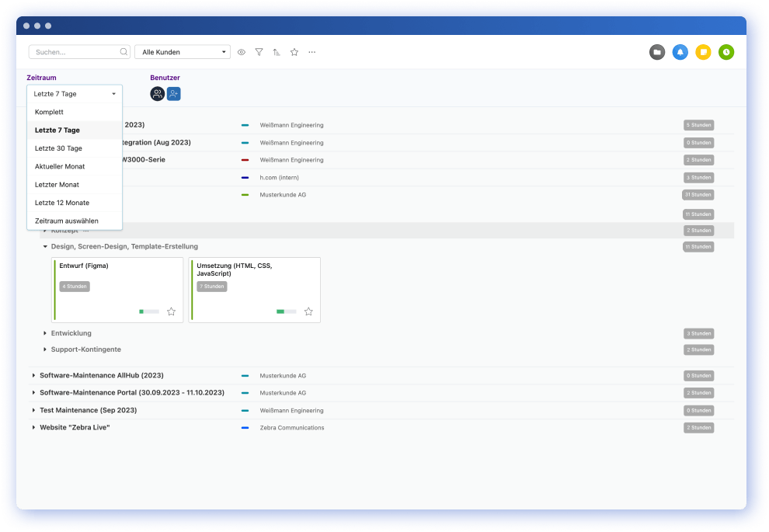Open the three-dots more menu in toolbar
The width and height of the screenshot is (769, 532).
312,52
